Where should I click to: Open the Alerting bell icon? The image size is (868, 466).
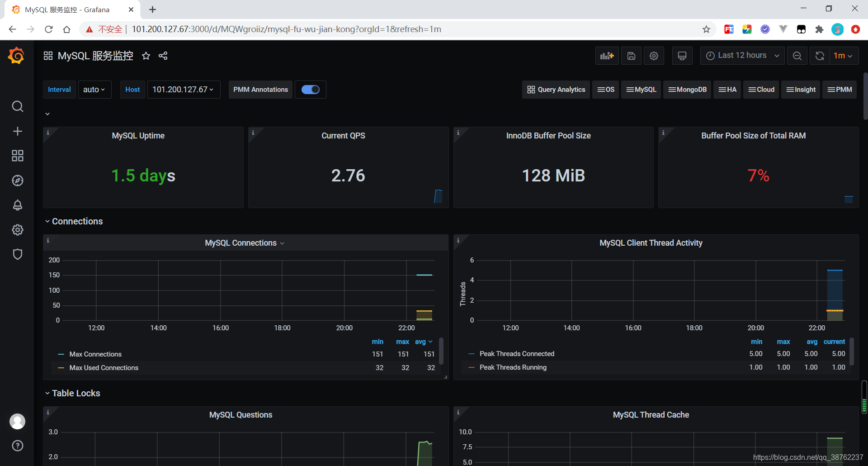tap(18, 205)
